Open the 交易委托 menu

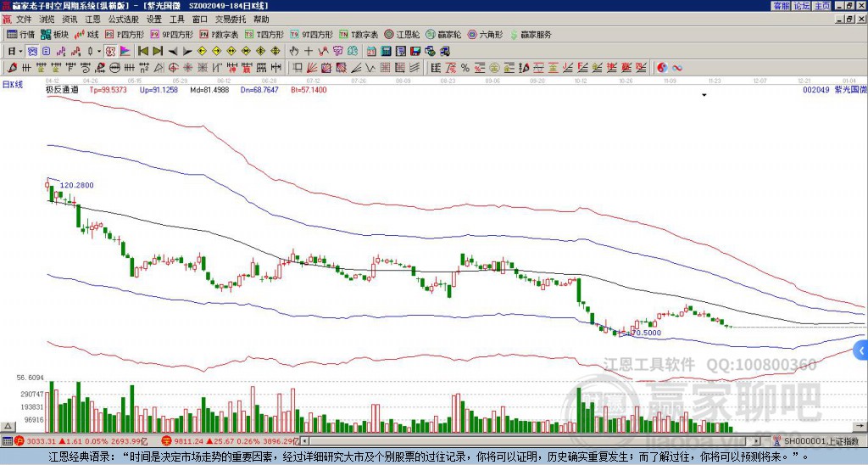(231, 19)
